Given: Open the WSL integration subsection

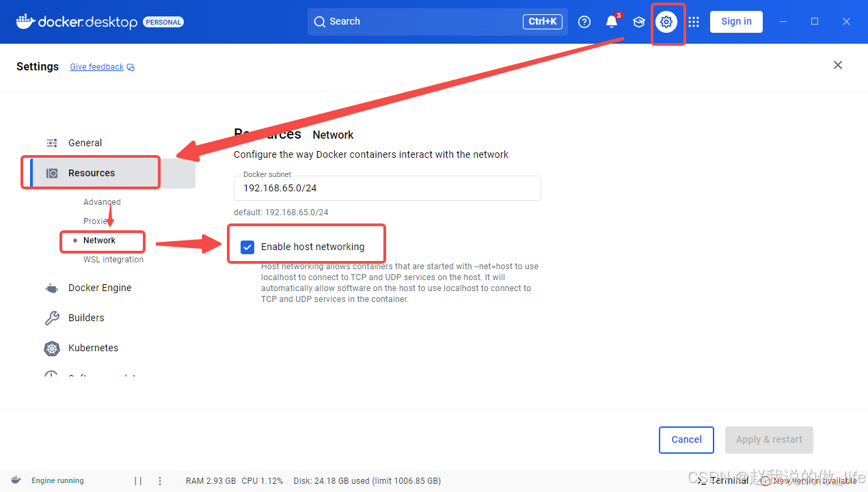Looking at the screenshot, I should pyautogui.click(x=113, y=260).
